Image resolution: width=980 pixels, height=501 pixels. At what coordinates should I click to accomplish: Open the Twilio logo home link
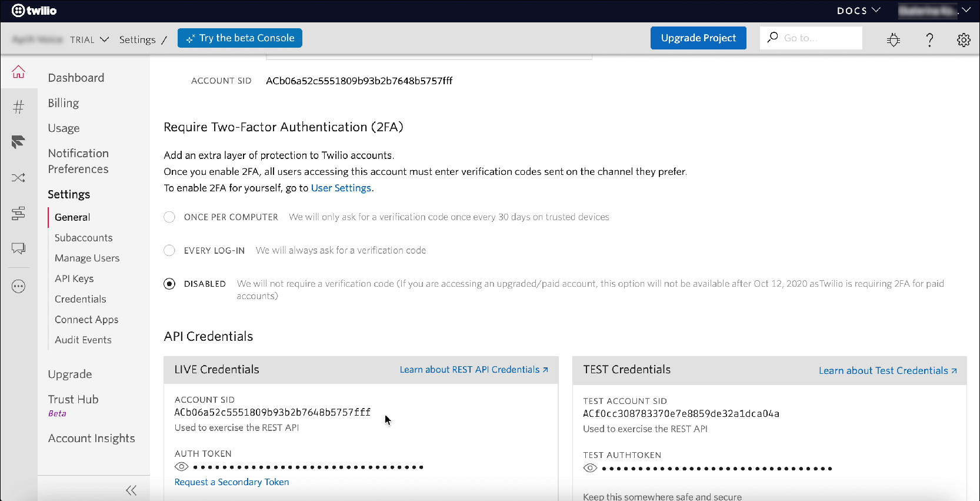[34, 11]
